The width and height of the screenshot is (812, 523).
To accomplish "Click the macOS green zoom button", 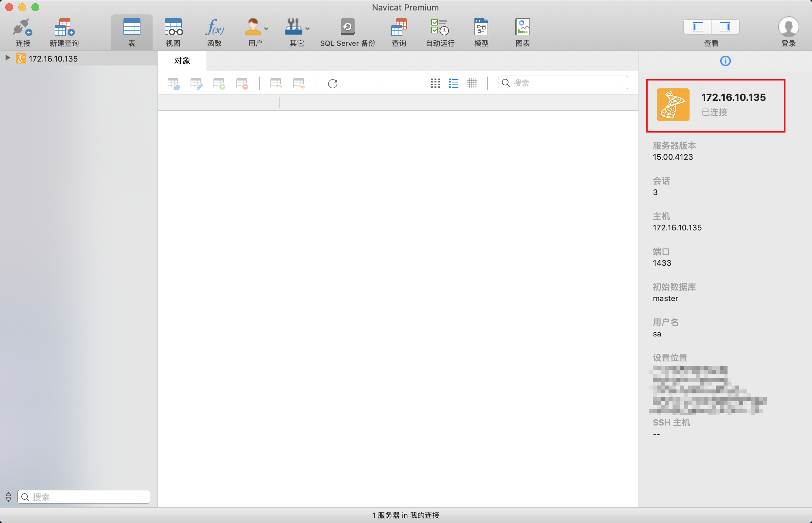I will (35, 7).
